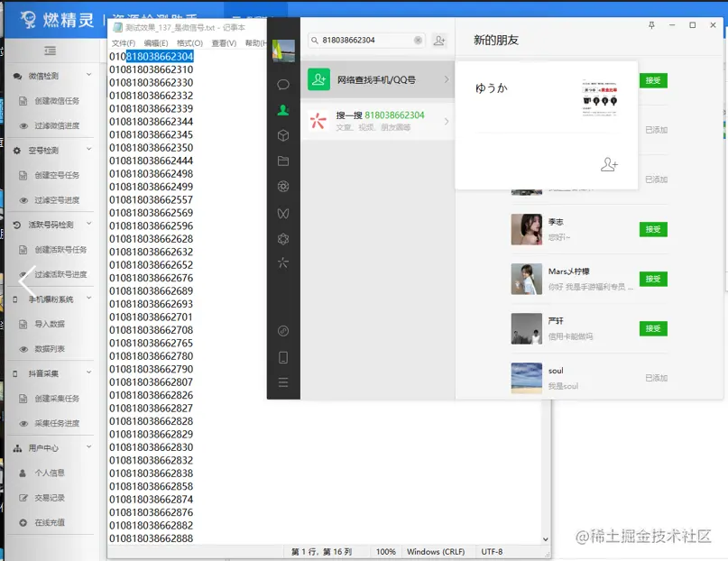Image resolution: width=728 pixels, height=561 pixels.
Task: Click Windows (CRLF) status bar entry
Action: pyautogui.click(x=436, y=552)
